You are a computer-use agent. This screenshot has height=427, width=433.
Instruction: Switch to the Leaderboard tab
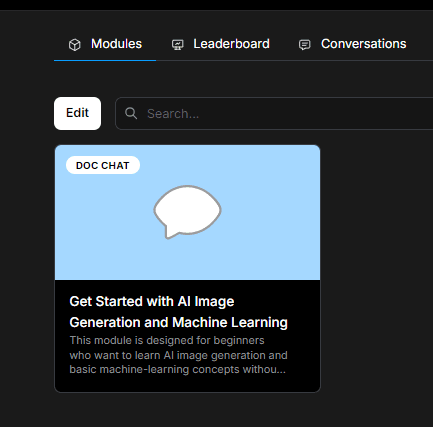(220, 44)
